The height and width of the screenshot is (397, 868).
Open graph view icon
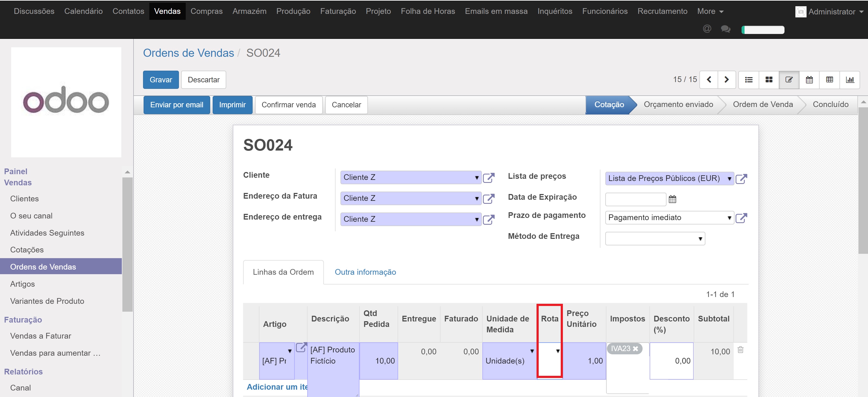[x=850, y=80]
